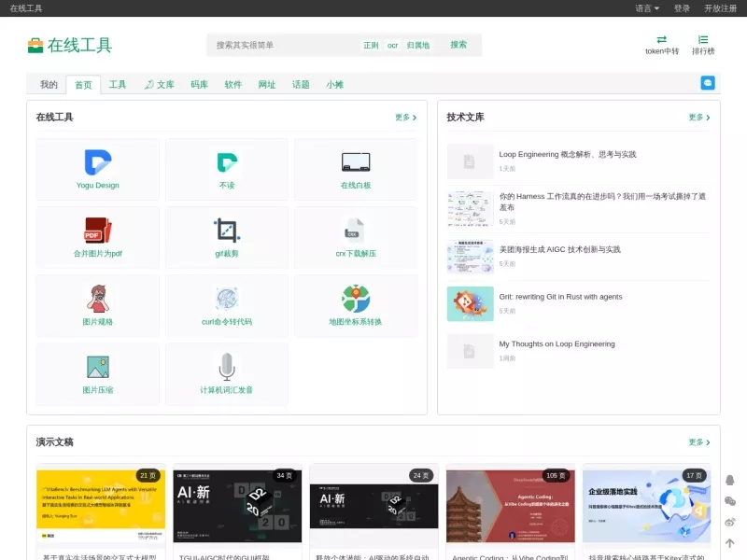This screenshot has height=560, width=747.
Task: Select the 归属地 search option
Action: pos(417,45)
